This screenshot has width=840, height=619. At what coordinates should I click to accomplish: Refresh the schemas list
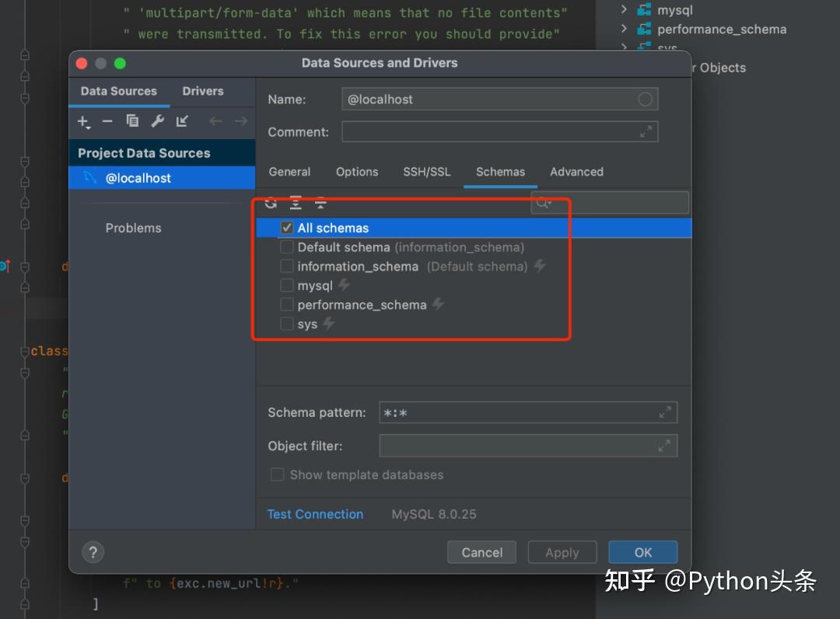[x=271, y=203]
